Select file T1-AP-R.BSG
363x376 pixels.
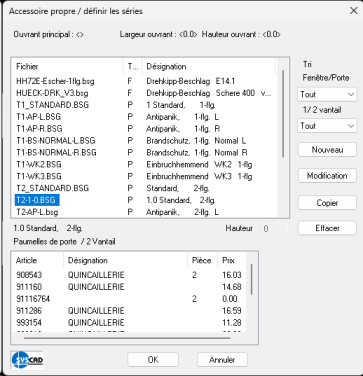click(x=39, y=129)
